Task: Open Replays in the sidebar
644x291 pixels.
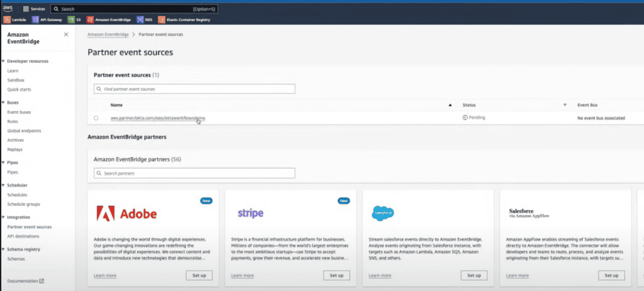Action: (15, 149)
